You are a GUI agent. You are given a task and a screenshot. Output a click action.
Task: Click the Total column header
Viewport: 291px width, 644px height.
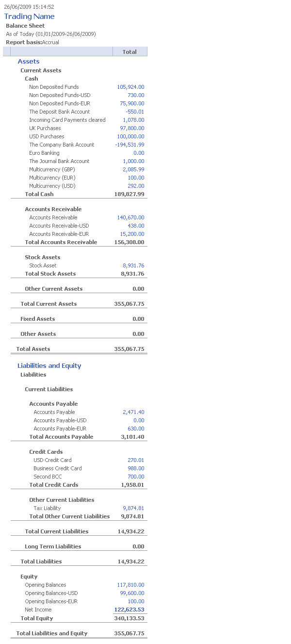click(129, 52)
